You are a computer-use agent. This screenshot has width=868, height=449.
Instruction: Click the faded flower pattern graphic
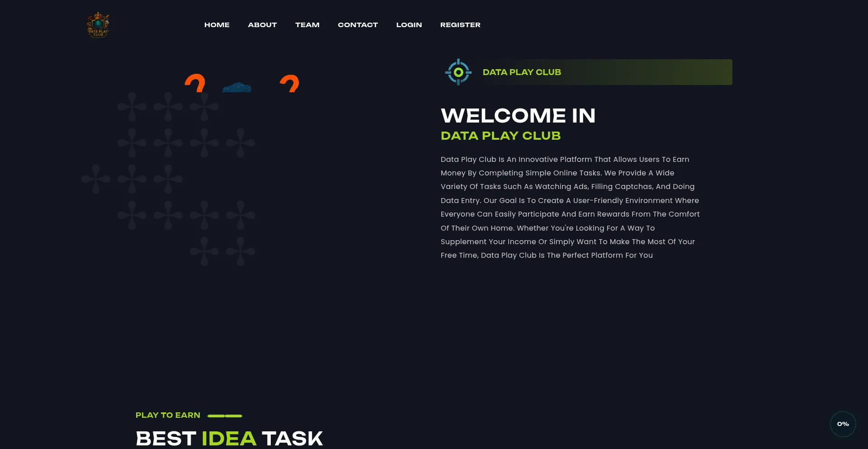(x=168, y=179)
